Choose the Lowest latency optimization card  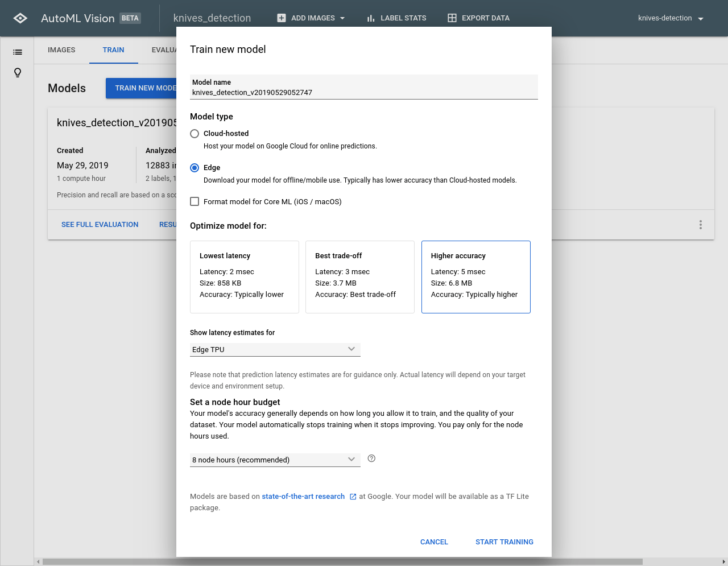point(244,276)
